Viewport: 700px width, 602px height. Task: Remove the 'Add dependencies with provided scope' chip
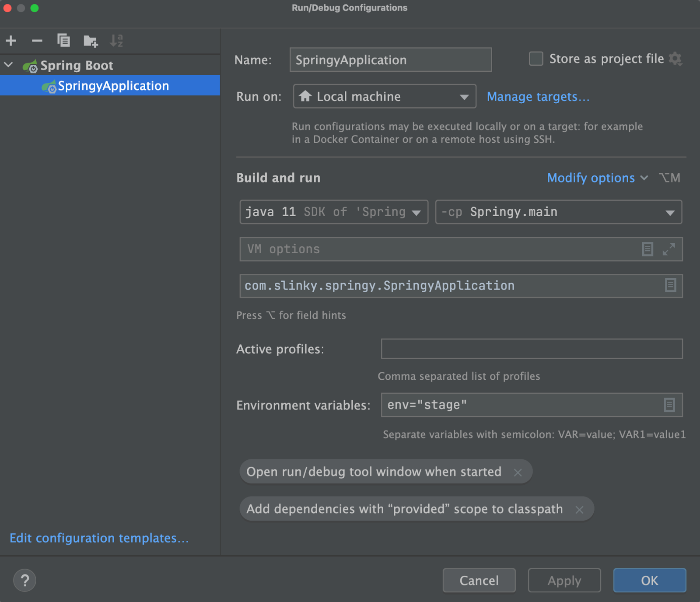(x=580, y=510)
